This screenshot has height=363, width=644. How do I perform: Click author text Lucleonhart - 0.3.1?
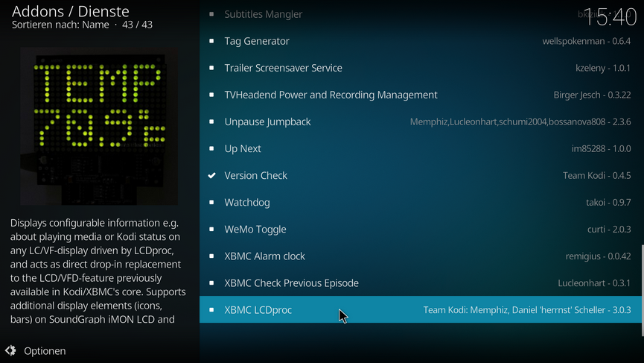[594, 282]
